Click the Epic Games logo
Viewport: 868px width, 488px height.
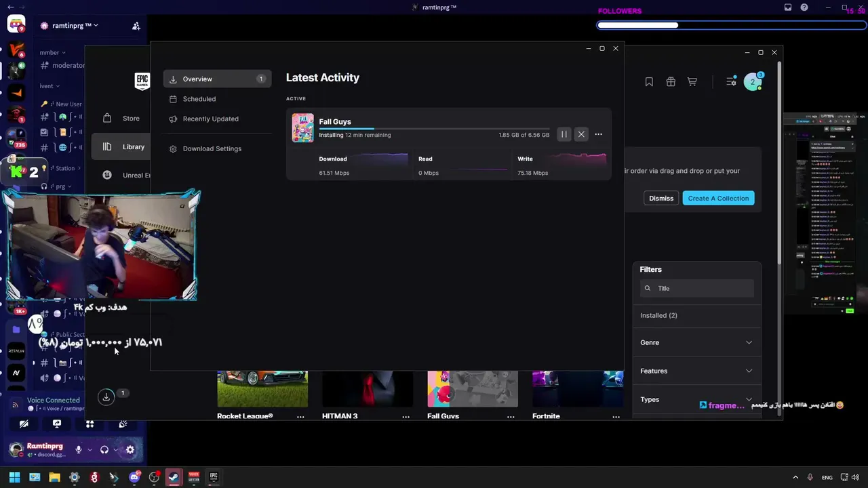(142, 81)
